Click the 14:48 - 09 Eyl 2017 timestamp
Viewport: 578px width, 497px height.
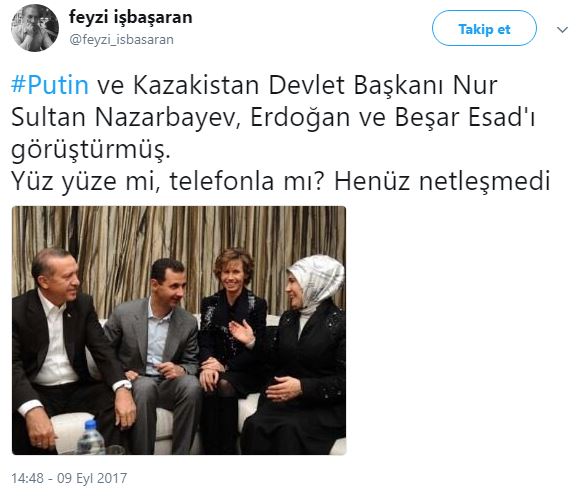coord(69,478)
